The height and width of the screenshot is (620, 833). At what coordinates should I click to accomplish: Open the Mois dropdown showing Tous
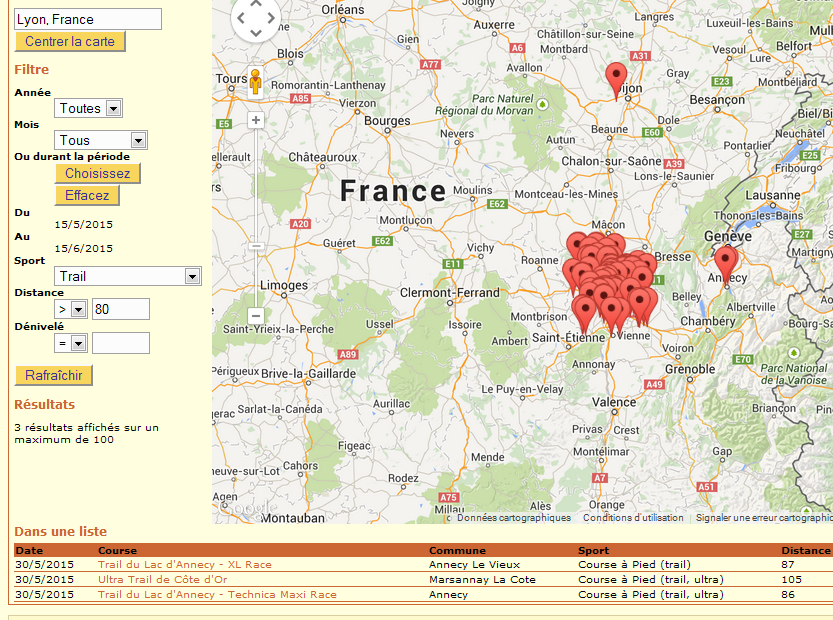point(100,141)
